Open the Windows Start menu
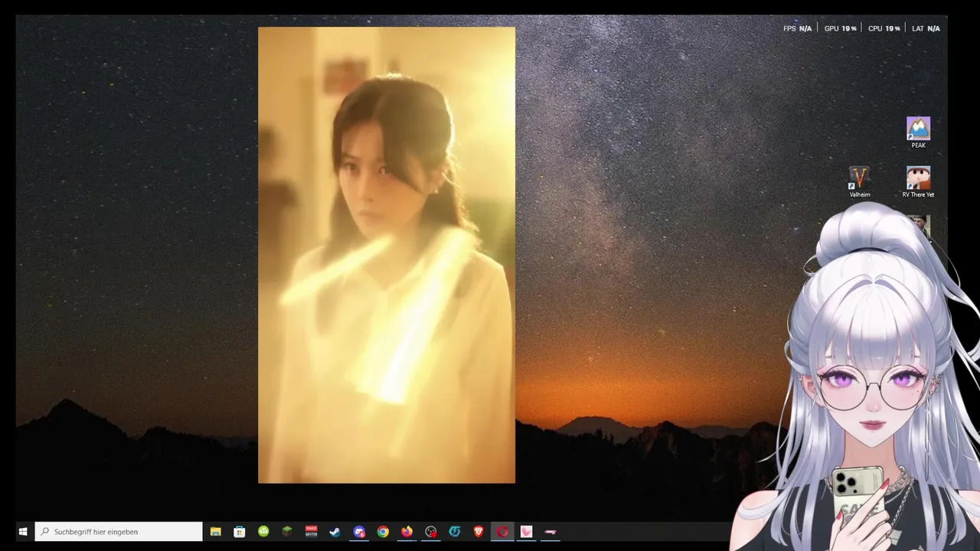The width and height of the screenshot is (980, 551). [x=23, y=531]
